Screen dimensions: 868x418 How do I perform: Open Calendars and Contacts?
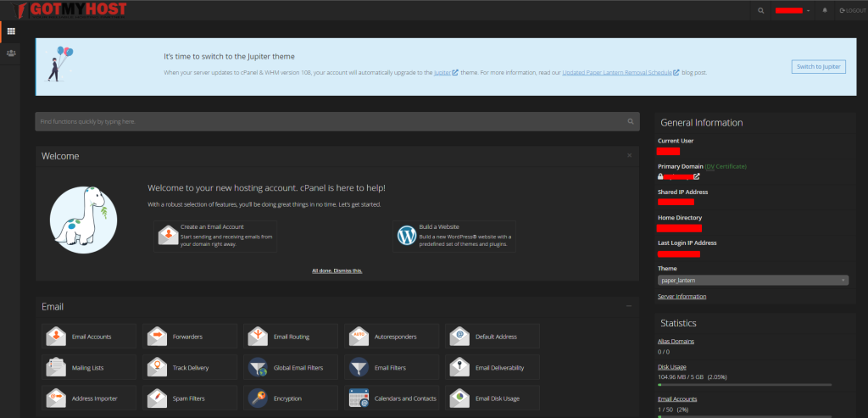coord(359,398)
